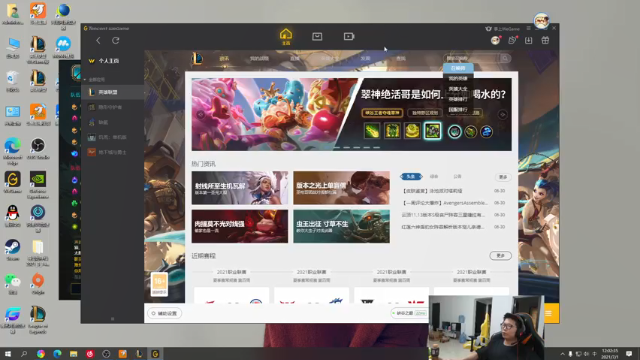This screenshot has height=360, width=640.
Task: Click the green status button at the bottom bar
Action: click(409, 313)
